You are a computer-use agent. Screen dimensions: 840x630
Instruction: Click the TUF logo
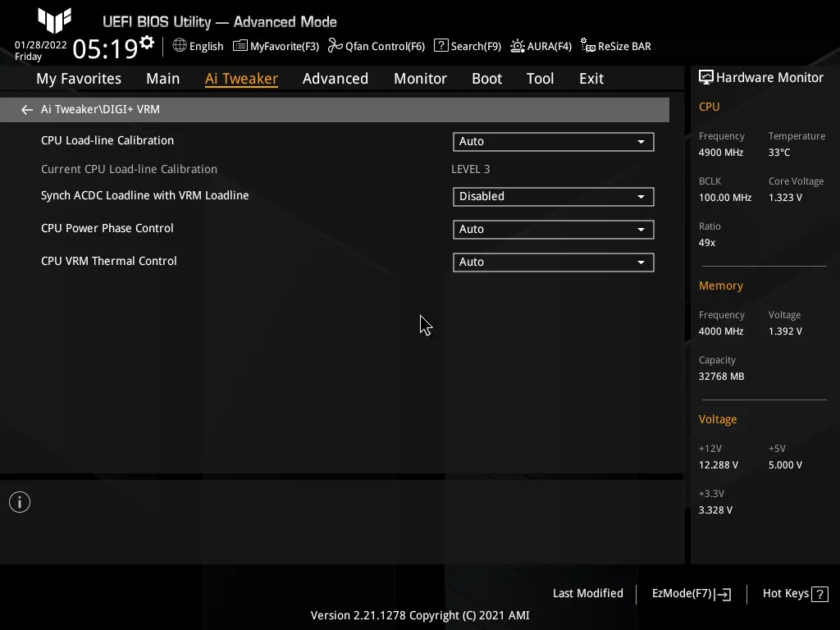(x=55, y=21)
